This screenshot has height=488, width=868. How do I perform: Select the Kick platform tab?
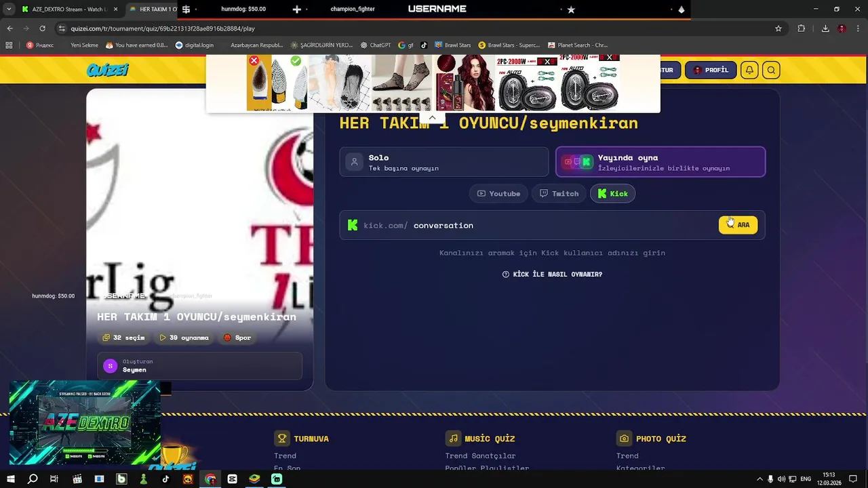613,194
